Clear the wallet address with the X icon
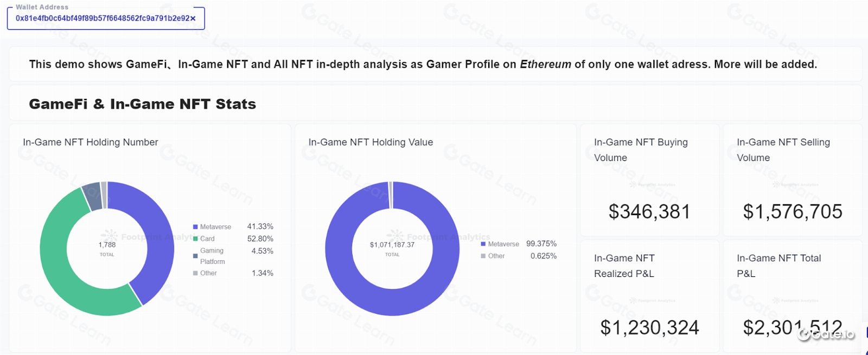The height and width of the screenshot is (355, 868). pyautogui.click(x=193, y=18)
